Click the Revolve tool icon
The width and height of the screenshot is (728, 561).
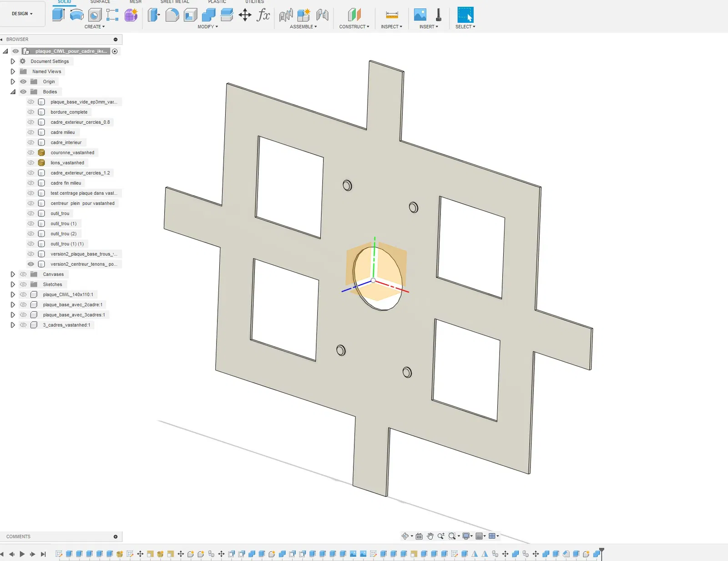click(x=76, y=15)
